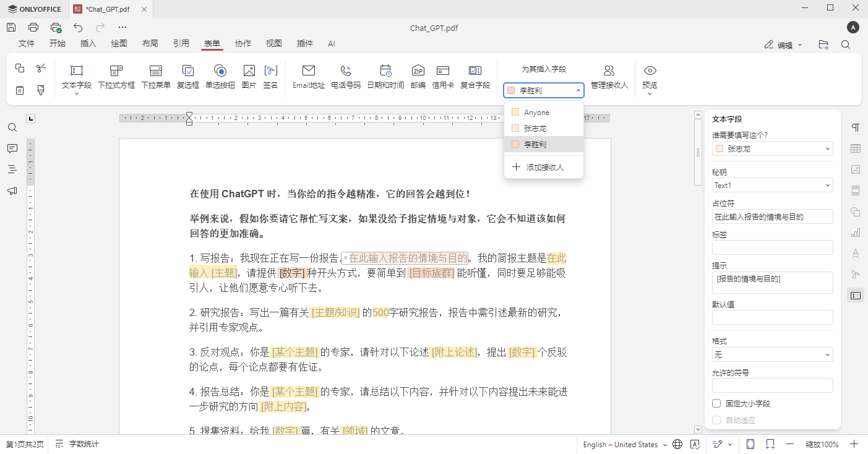Click the color swatch next to Anyone
The image size is (868, 454).
tap(515, 112)
